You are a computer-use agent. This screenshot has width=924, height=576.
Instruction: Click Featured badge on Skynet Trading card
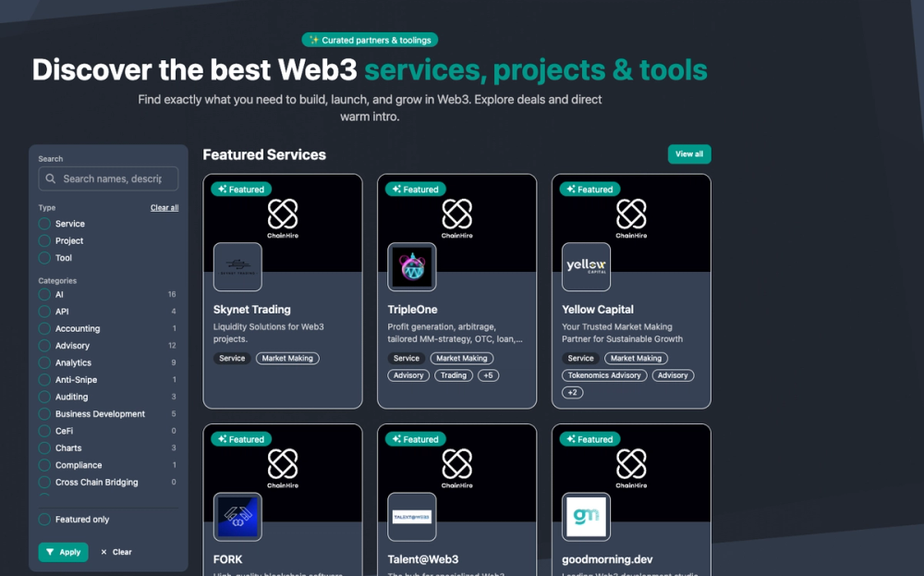click(x=241, y=190)
